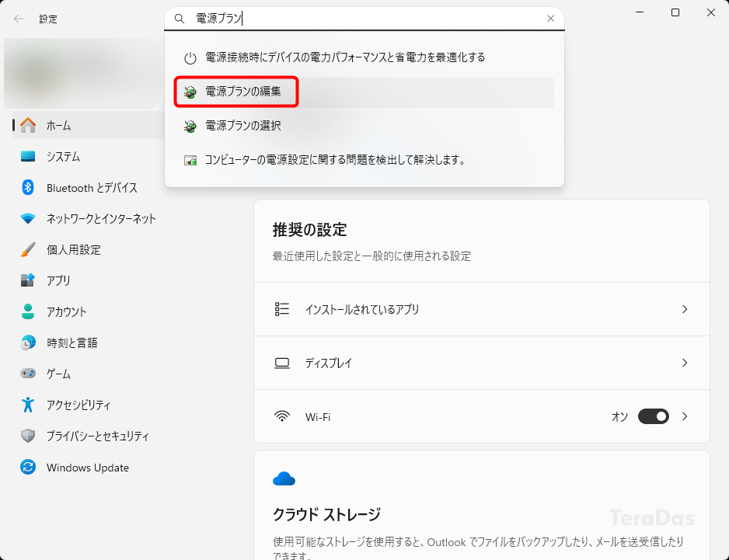This screenshot has width=729, height=560.
Task: Click the globe clock icon for 時刻と言語
Action: tap(28, 343)
